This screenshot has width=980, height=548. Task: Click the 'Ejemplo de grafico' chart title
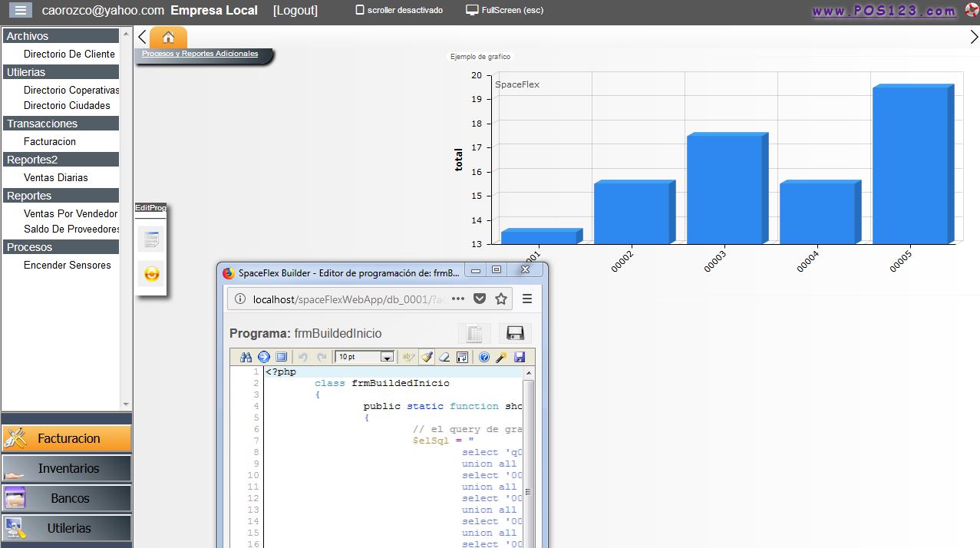(x=480, y=57)
